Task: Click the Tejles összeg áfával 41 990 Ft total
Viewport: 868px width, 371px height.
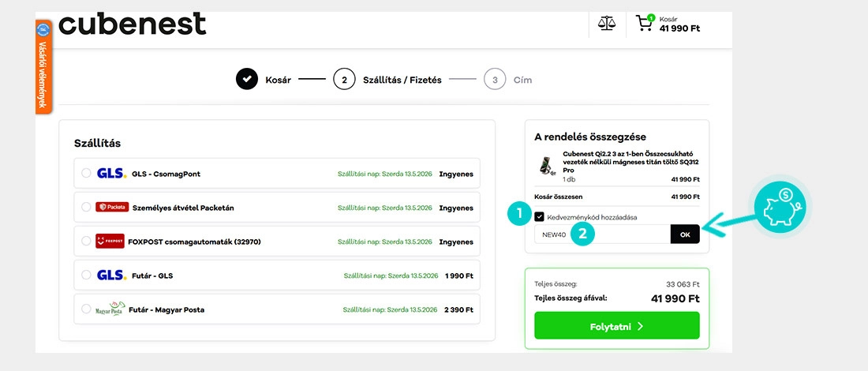Action: (675, 298)
